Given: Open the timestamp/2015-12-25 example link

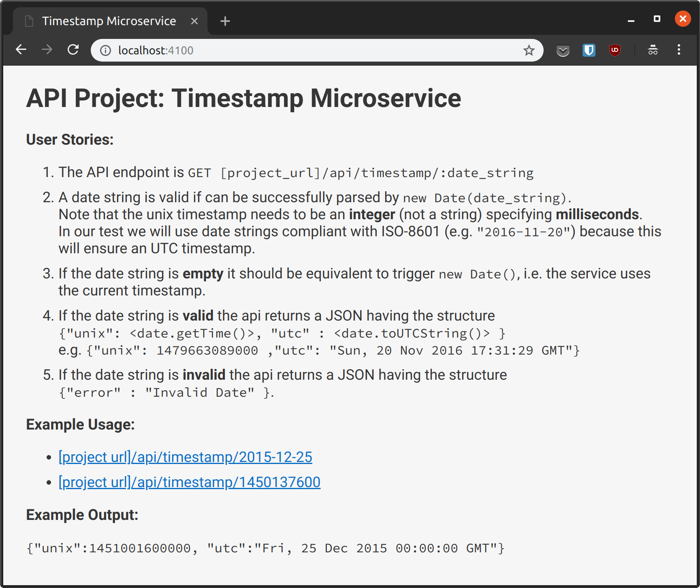Looking at the screenshot, I should pyautogui.click(x=185, y=457).
